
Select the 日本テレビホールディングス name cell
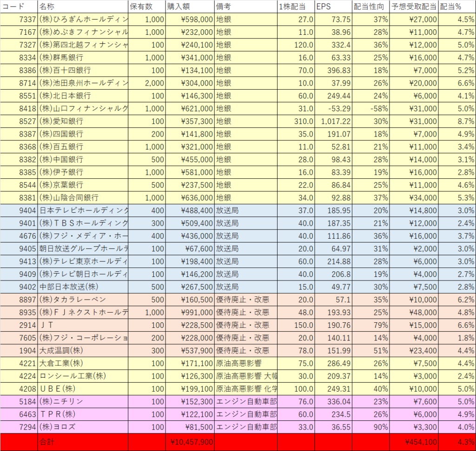click(x=83, y=210)
